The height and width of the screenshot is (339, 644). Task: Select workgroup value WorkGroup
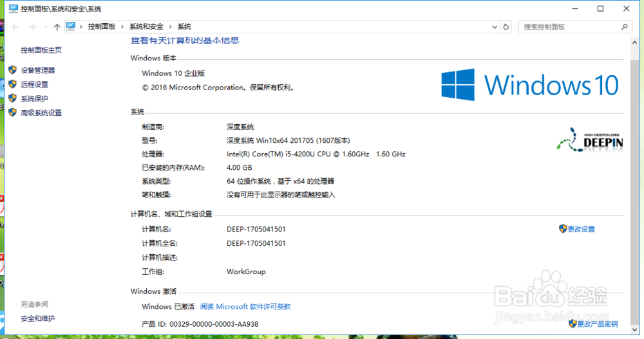click(246, 271)
